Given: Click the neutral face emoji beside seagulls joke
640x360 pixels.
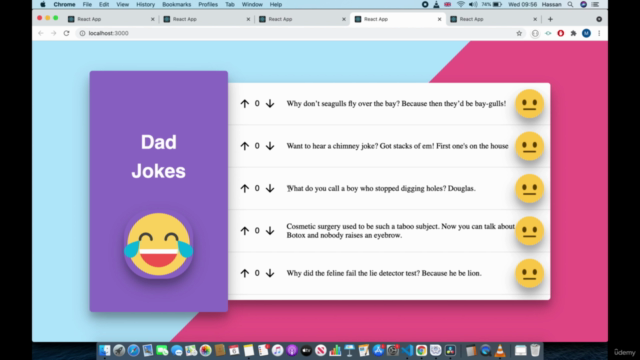Looking at the screenshot, I should 529,104.
